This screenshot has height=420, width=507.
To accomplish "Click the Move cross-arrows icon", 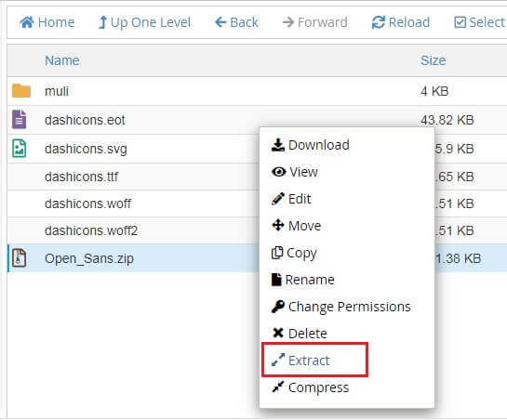I will [x=278, y=225].
